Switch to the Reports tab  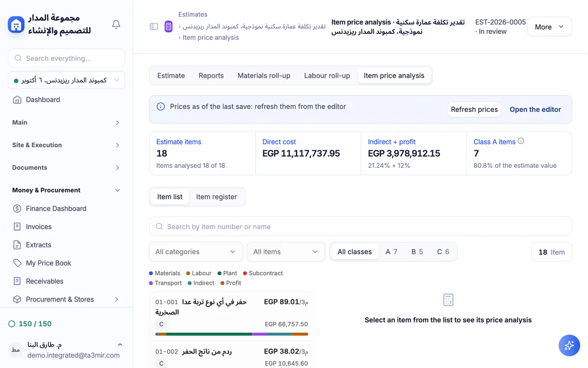211,76
